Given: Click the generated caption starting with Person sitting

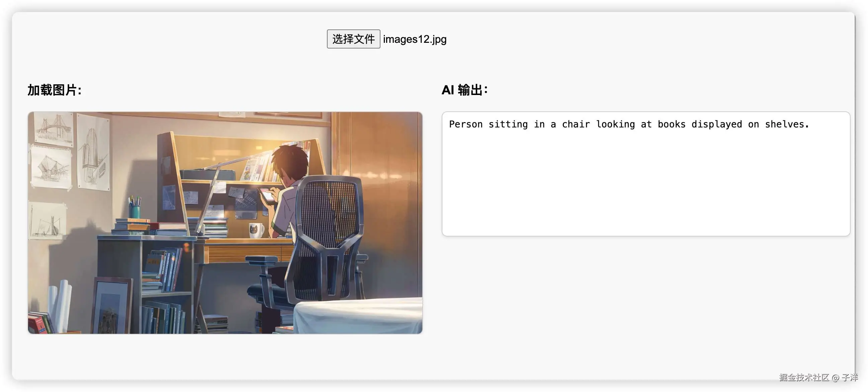Looking at the screenshot, I should click(x=629, y=124).
